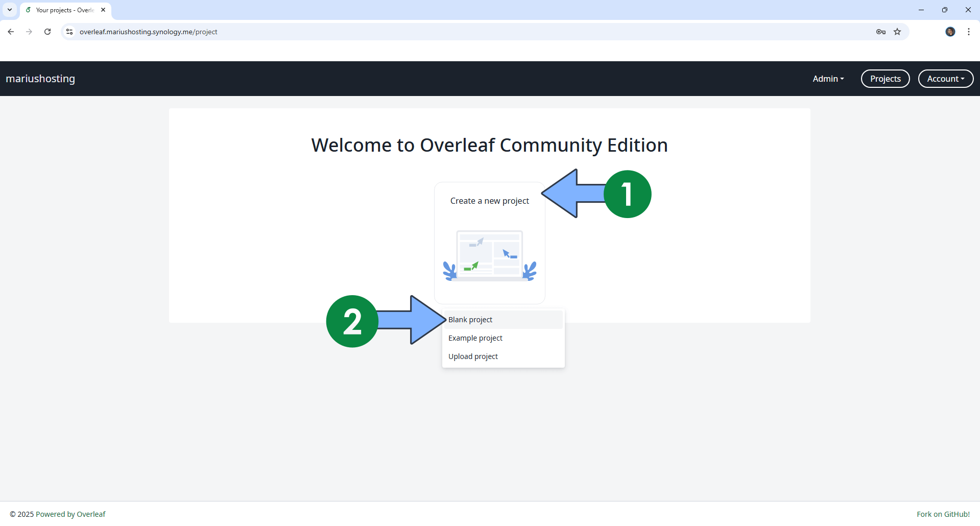Open the Powered by Overleaf link
The height and width of the screenshot is (526, 980).
point(70,514)
